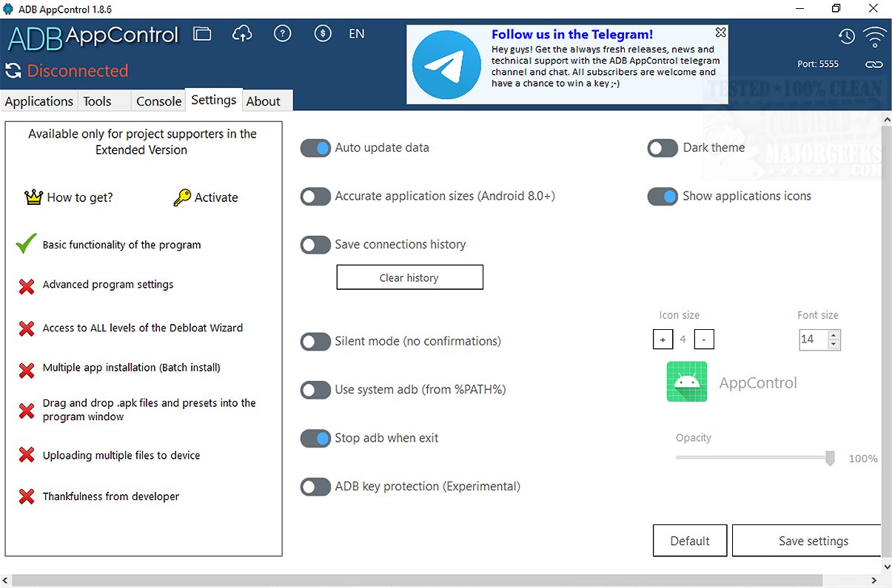Image resolution: width=892 pixels, height=588 pixels.
Task: Click red X beside Uploading multiple files
Action: click(x=27, y=456)
